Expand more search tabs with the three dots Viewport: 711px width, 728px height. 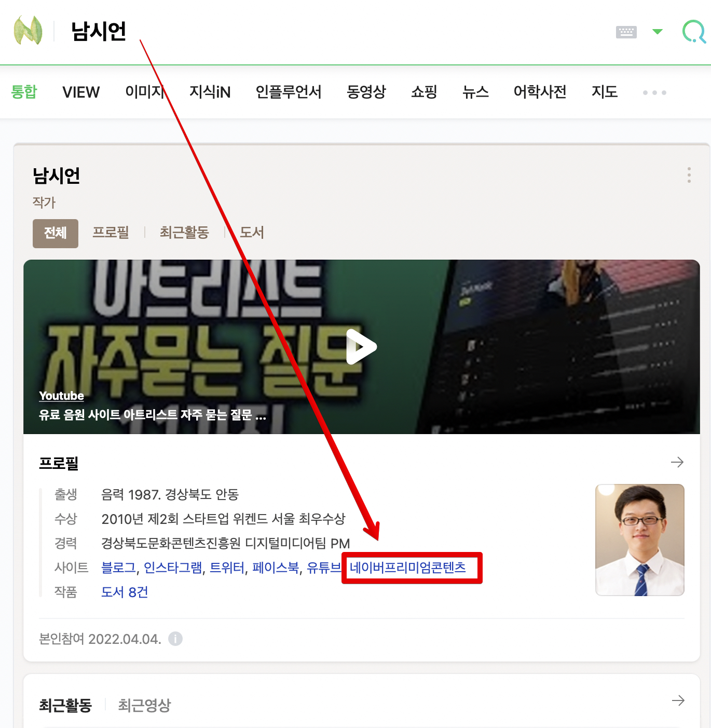[654, 92]
